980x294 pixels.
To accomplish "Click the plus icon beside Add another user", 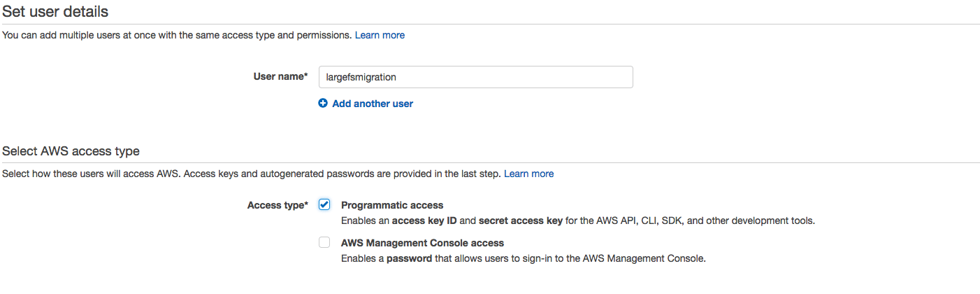I will click(323, 104).
